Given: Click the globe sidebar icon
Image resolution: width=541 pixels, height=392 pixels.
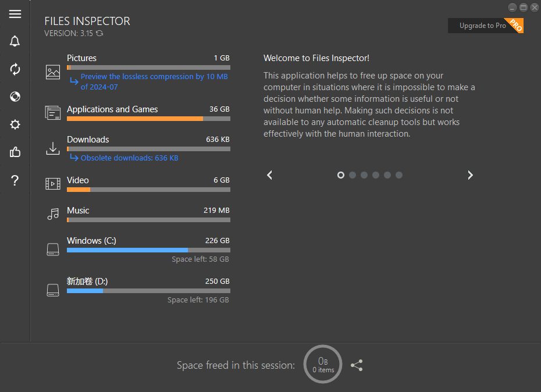Looking at the screenshot, I should 15,97.
